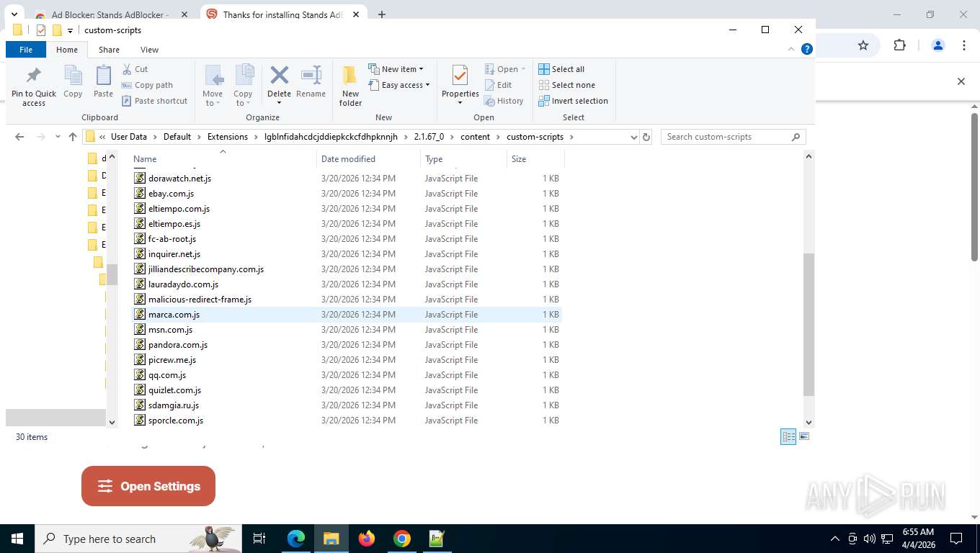Screen dimensions: 980x553
Task: Go up one folder level with up arrow
Action: (x=72, y=137)
